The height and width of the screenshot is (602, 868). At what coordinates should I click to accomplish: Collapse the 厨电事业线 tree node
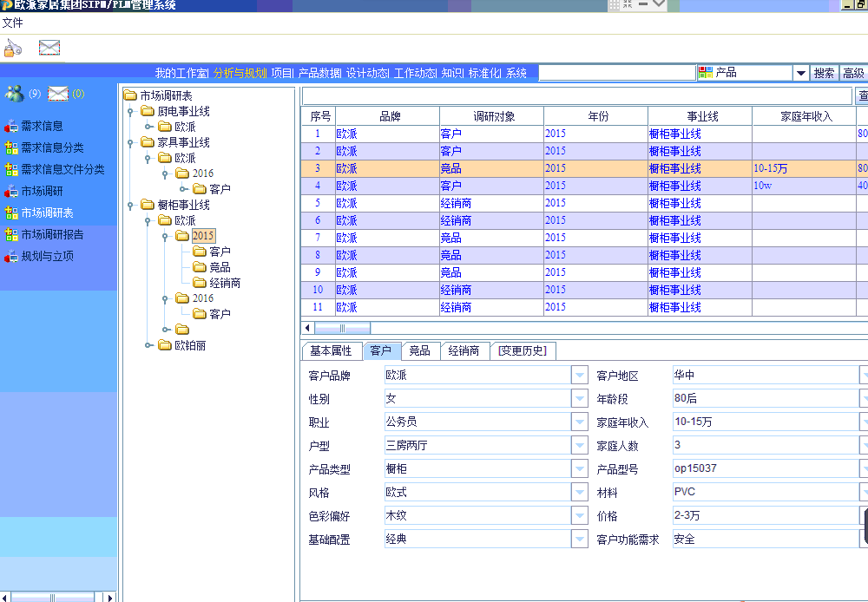pos(129,112)
